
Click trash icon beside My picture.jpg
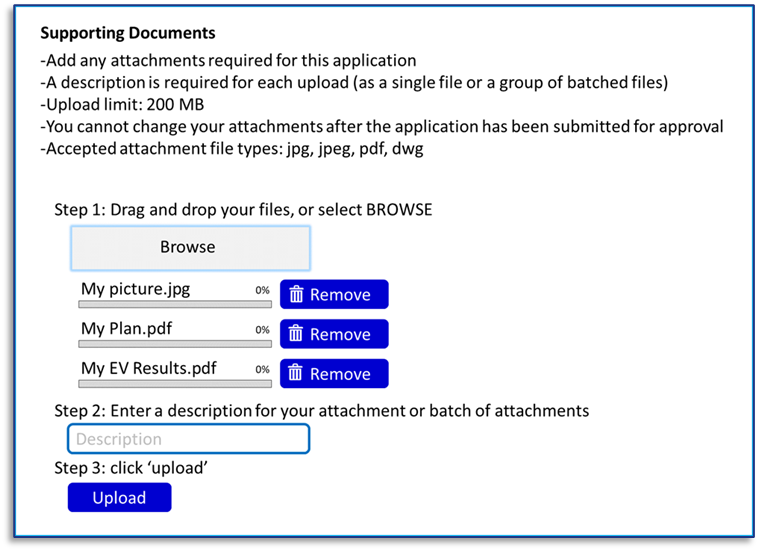tap(295, 295)
